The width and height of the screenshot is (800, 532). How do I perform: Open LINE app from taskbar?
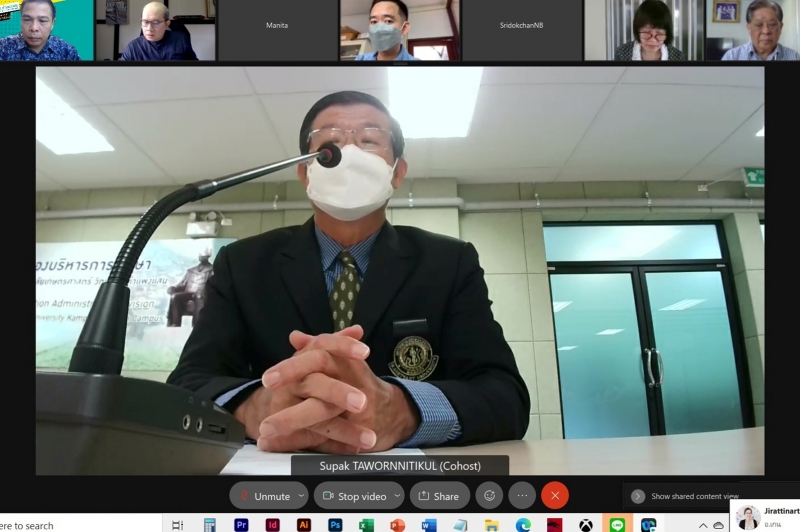pyautogui.click(x=617, y=524)
